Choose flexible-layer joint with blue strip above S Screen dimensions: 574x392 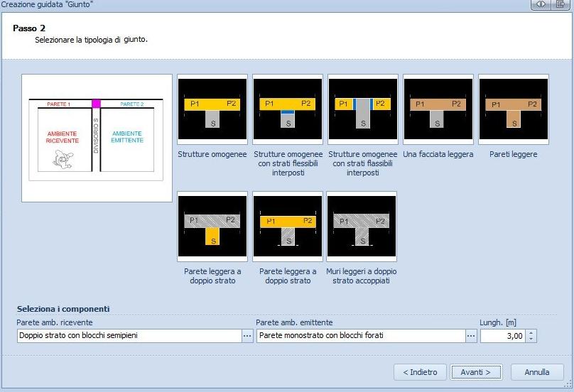tap(288, 109)
